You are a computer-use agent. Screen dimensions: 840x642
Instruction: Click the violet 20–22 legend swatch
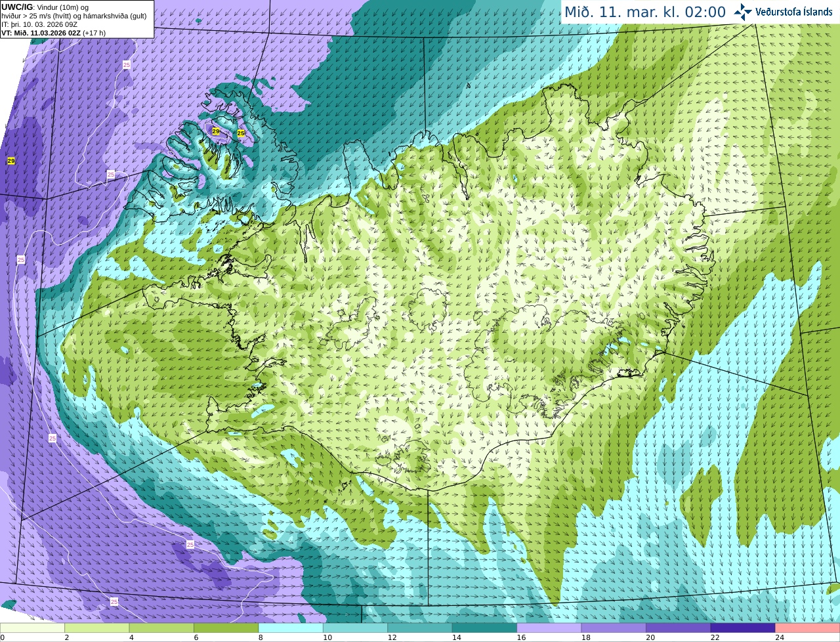pyautogui.click(x=679, y=628)
